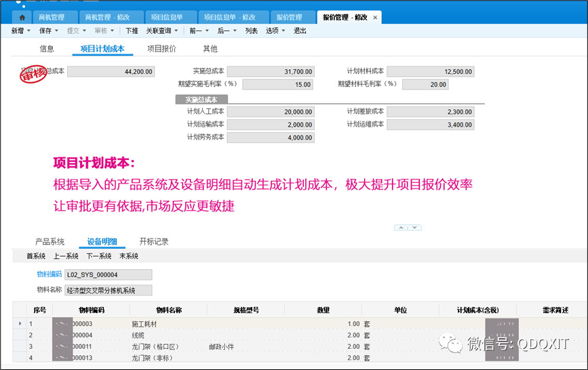This screenshot has height=370, width=588.
Task: Open the 新增 dropdown
Action: tap(25, 30)
